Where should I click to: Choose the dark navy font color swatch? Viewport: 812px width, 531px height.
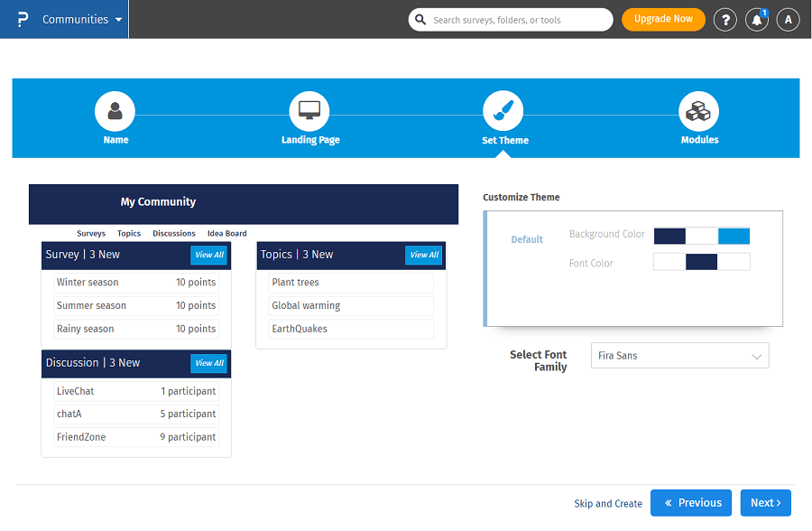pyautogui.click(x=701, y=263)
